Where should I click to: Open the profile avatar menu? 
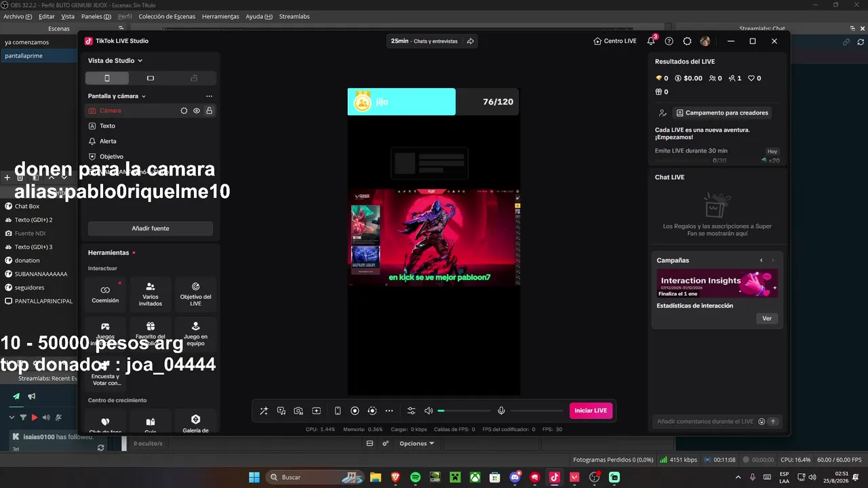point(705,41)
